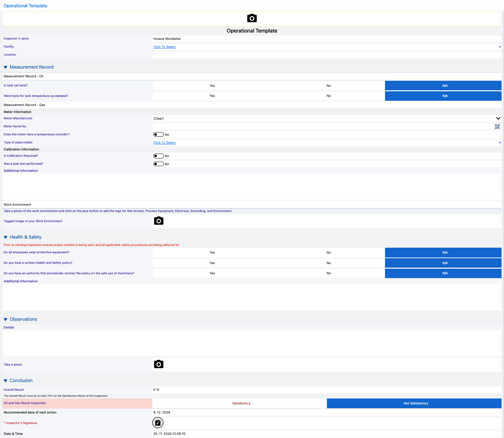
Task: Tap the Tagged Image work environment camera icon
Action: pos(159,221)
